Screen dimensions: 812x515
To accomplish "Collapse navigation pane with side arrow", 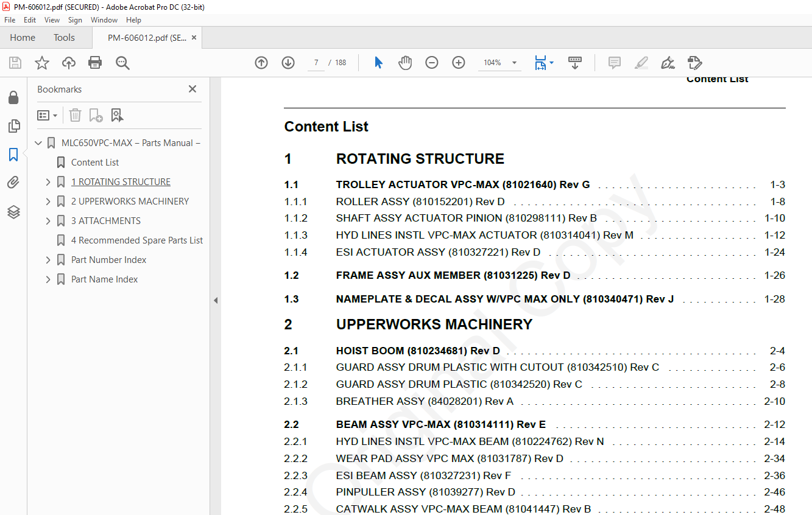I will pos(215,300).
